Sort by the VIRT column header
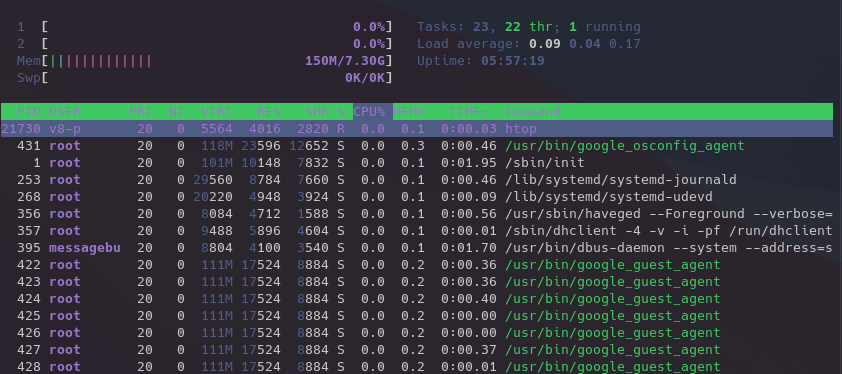 (216, 112)
